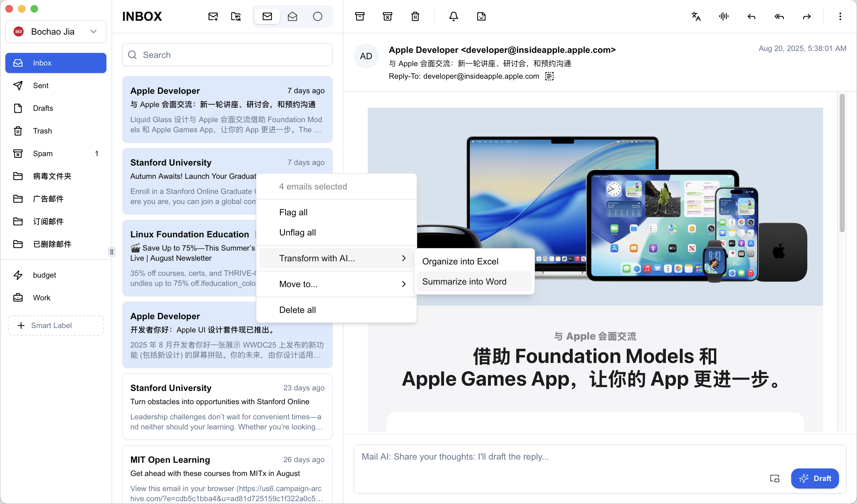Switch to unread emails filter
This screenshot has width=857, height=504.
coord(267,16)
